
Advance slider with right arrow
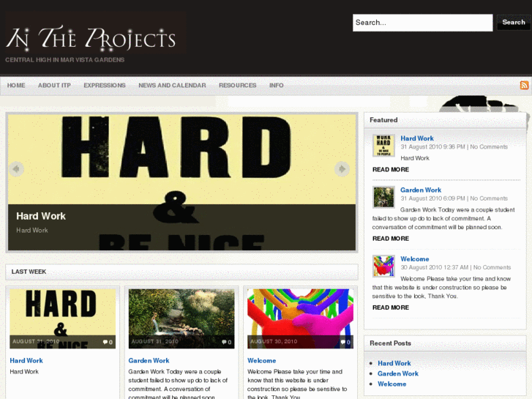(342, 169)
